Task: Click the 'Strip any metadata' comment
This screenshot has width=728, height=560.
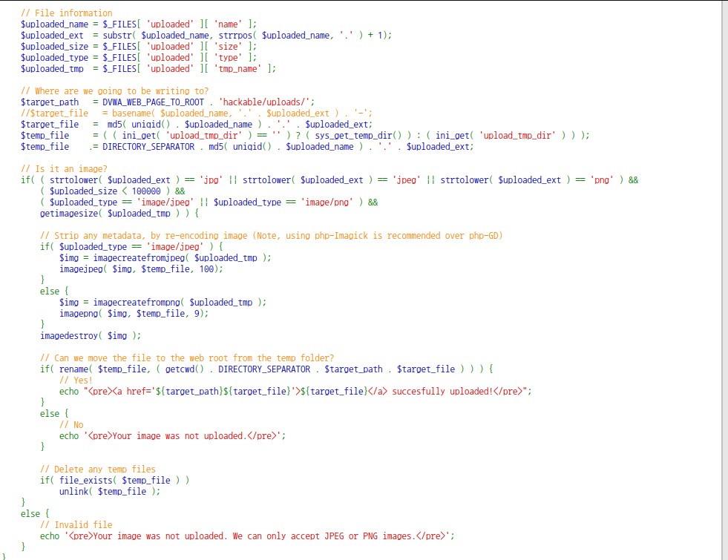Action: coord(271,236)
